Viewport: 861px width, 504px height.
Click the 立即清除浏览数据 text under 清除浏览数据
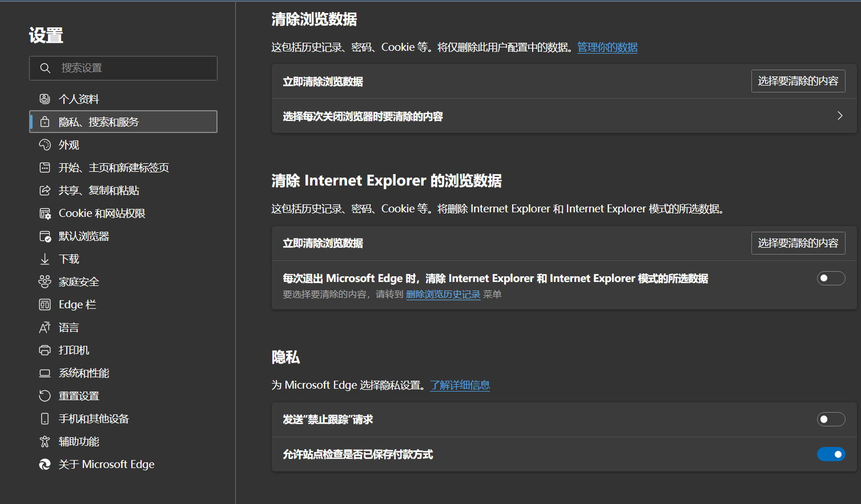323,82
